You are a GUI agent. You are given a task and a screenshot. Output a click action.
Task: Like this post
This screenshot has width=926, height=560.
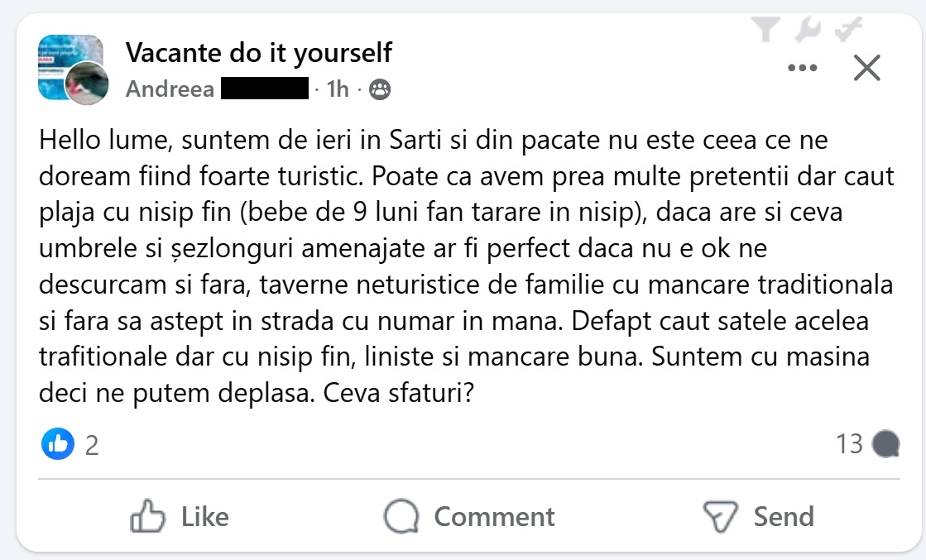180,517
